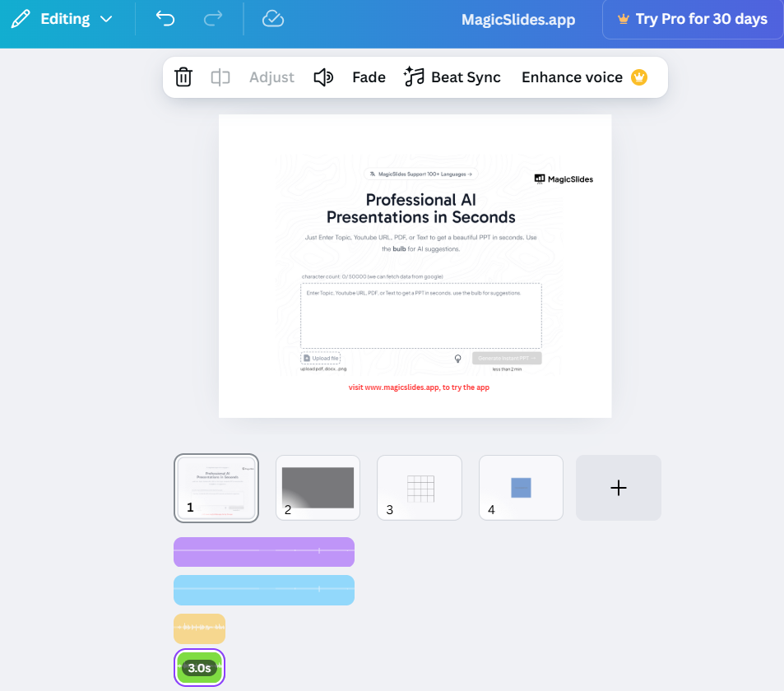This screenshot has width=784, height=691.
Task: Redo the last undone action
Action: click(213, 19)
